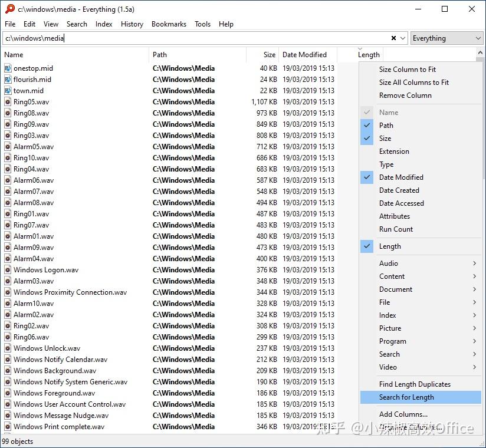Click the icon beside Windows Unlock.wav

tap(7, 348)
